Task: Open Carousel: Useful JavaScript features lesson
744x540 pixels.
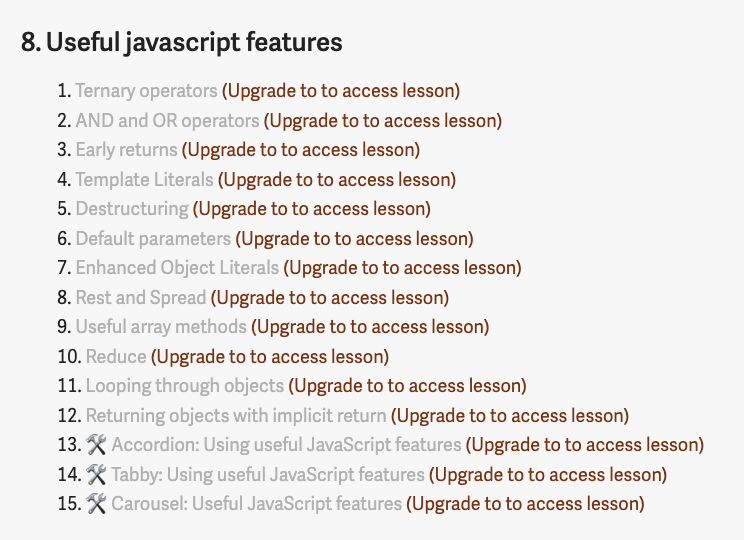Action: 256,504
